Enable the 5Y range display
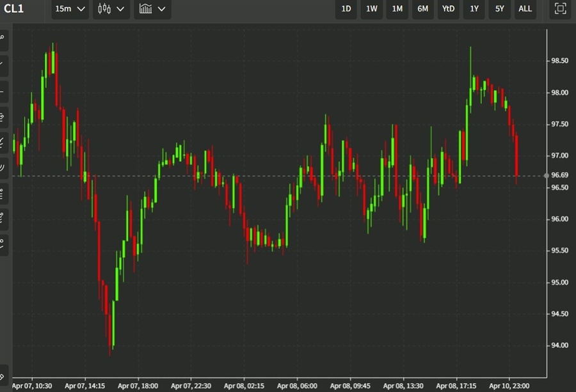Screen dimensions: 576x392 pos(500,9)
